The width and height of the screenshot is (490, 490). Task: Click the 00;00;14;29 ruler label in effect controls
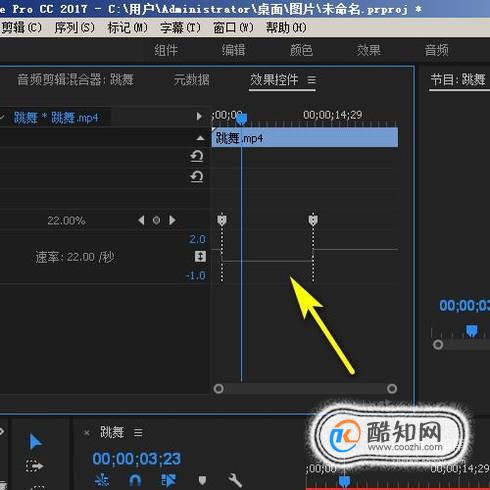(x=333, y=115)
